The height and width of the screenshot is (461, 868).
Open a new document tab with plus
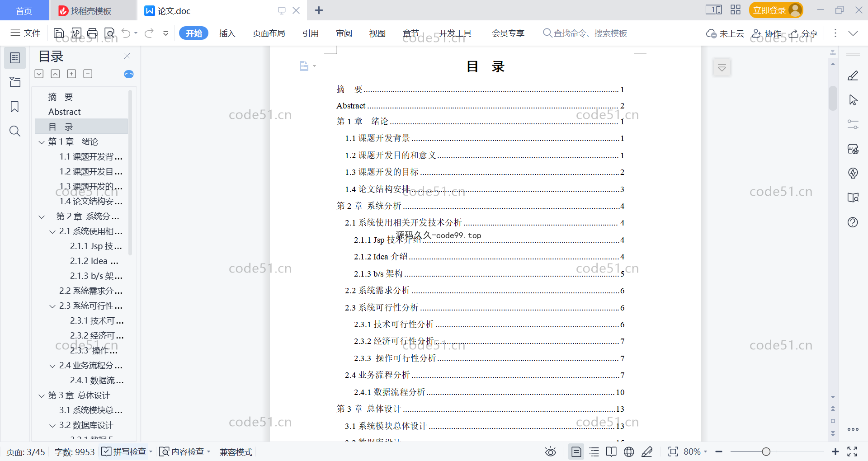[319, 10]
